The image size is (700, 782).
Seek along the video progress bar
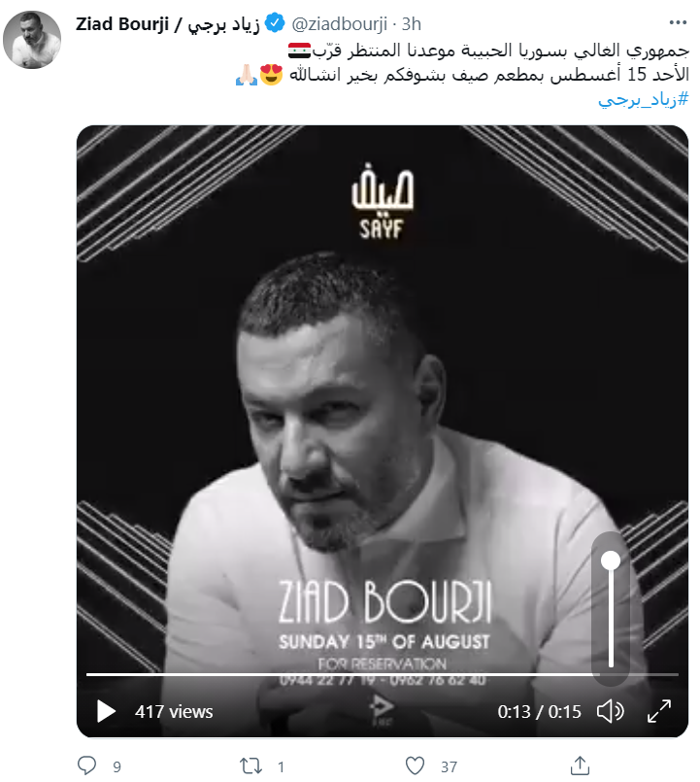[383, 674]
